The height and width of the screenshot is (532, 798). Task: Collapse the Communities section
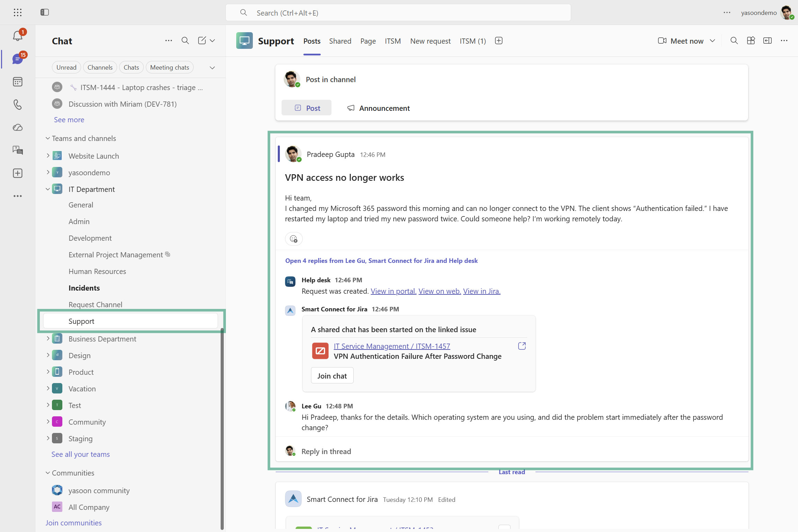[x=48, y=473]
